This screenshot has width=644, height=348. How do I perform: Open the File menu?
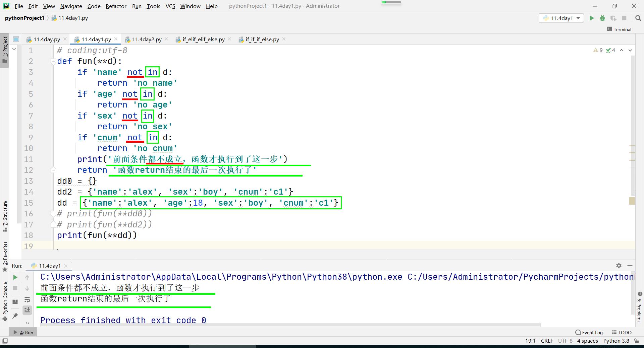click(x=19, y=6)
